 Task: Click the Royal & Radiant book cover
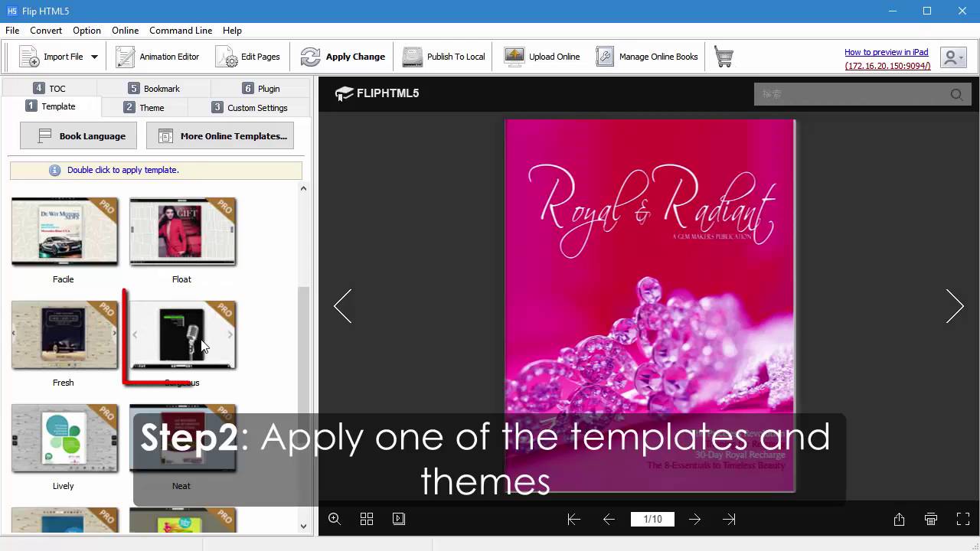650,305
